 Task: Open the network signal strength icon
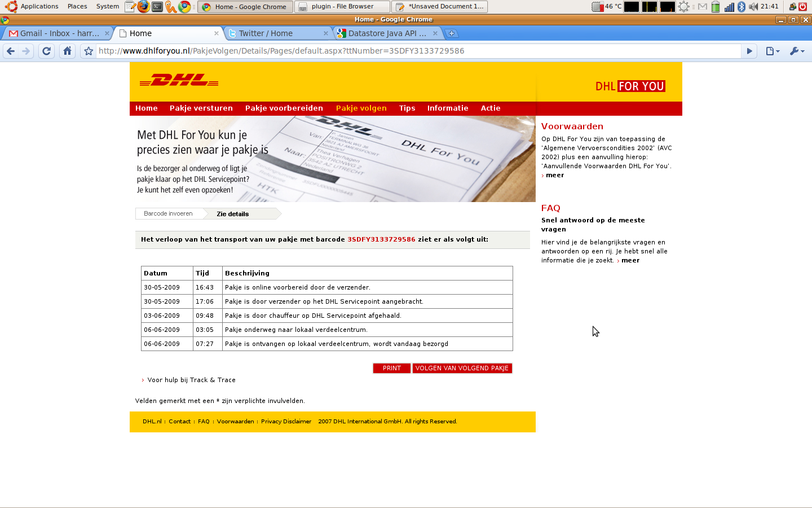729,7
